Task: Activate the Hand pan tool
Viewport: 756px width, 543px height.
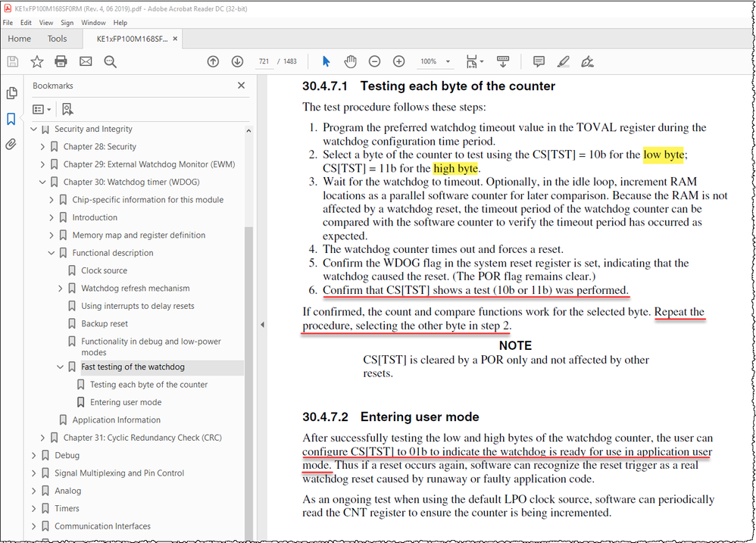Action: pos(351,61)
